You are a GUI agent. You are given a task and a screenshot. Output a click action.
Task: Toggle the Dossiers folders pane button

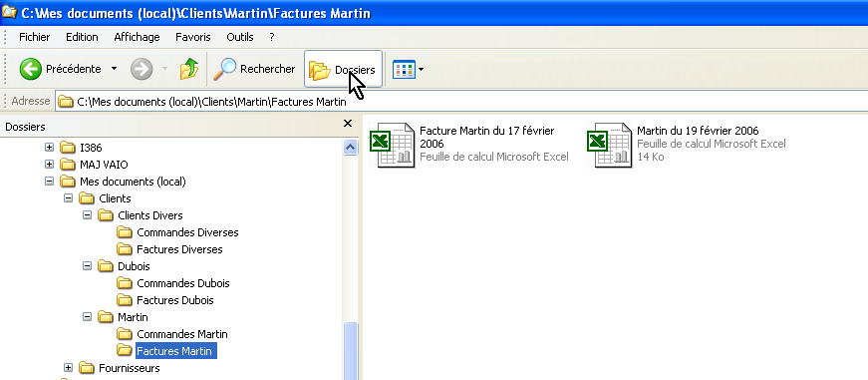[x=343, y=69]
